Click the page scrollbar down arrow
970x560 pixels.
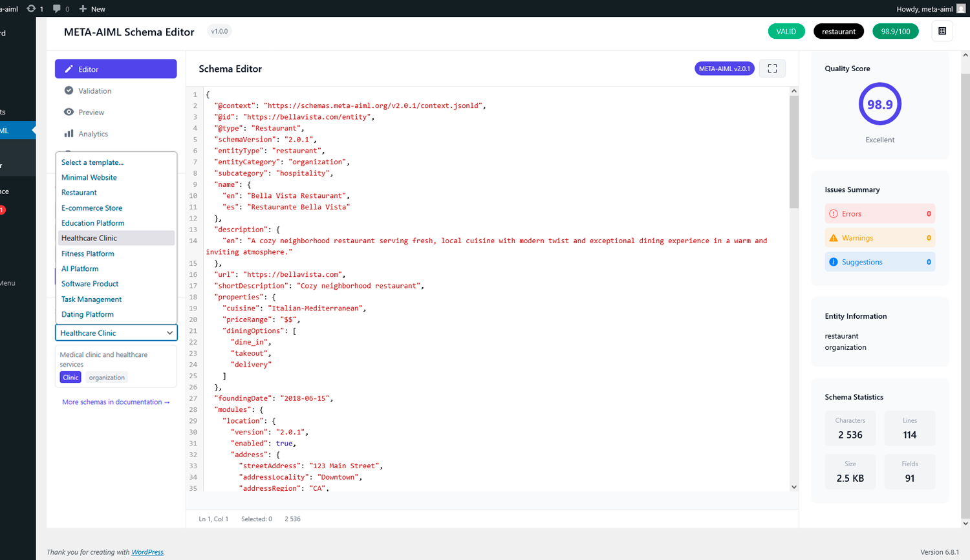965,524
